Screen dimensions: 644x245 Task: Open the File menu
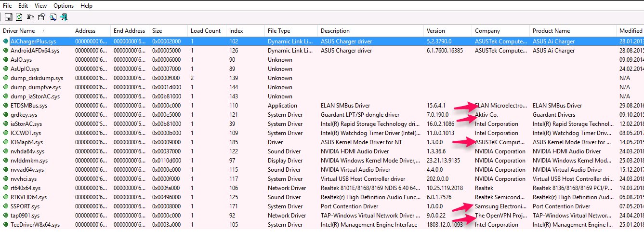click(x=7, y=6)
